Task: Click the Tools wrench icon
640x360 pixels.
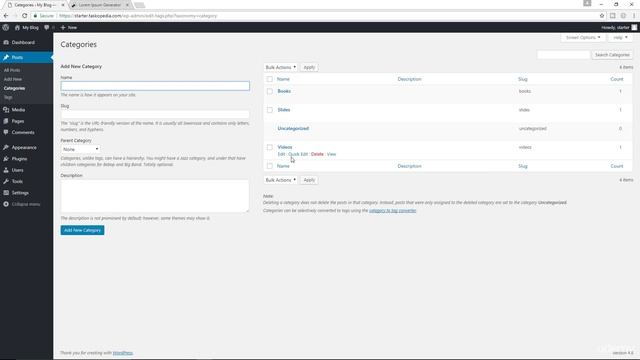Action: click(x=6, y=181)
